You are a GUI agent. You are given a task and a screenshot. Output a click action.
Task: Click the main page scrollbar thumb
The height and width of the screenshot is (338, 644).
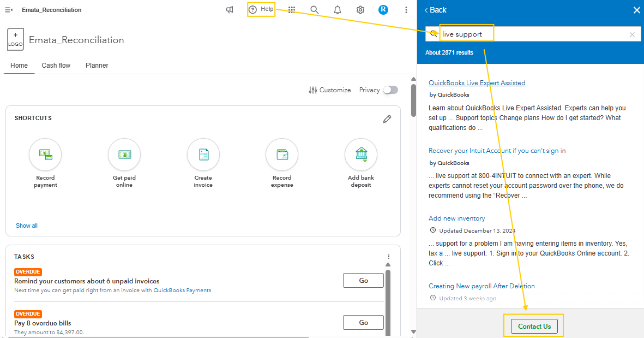[x=413, y=100]
